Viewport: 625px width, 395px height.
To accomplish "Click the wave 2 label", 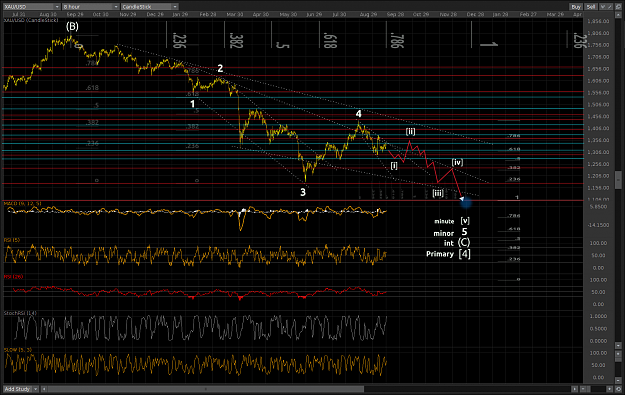I will click(220, 69).
